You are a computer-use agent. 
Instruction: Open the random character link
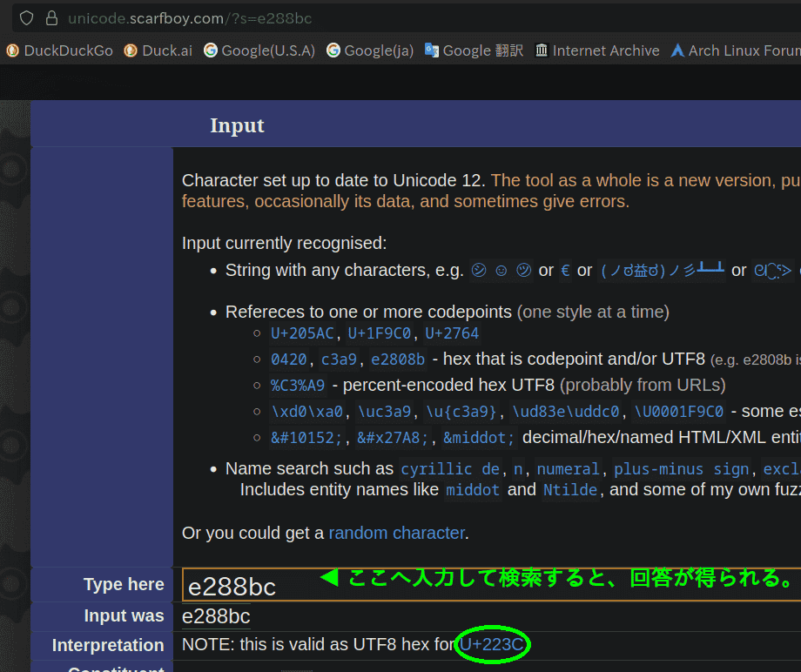396,533
